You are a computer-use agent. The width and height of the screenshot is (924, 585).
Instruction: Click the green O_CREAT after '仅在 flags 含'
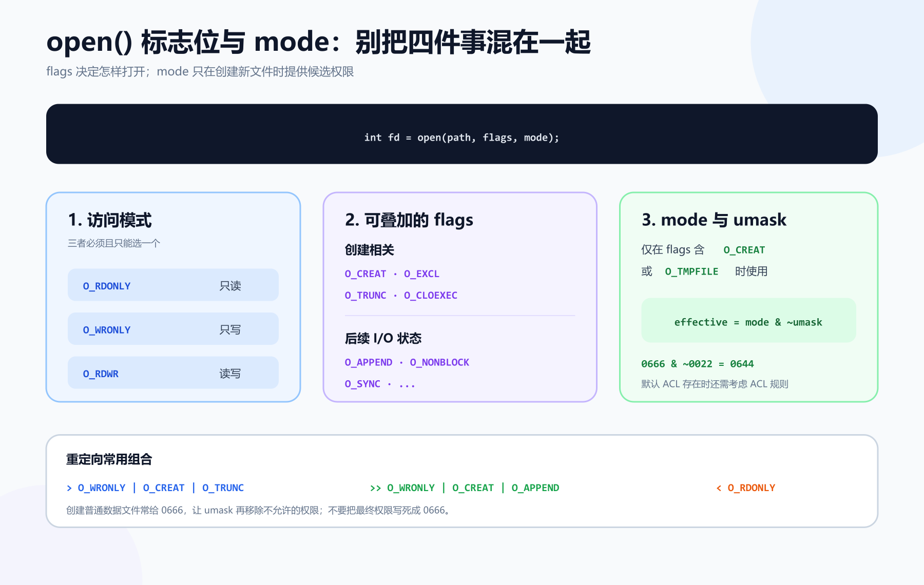tap(744, 250)
